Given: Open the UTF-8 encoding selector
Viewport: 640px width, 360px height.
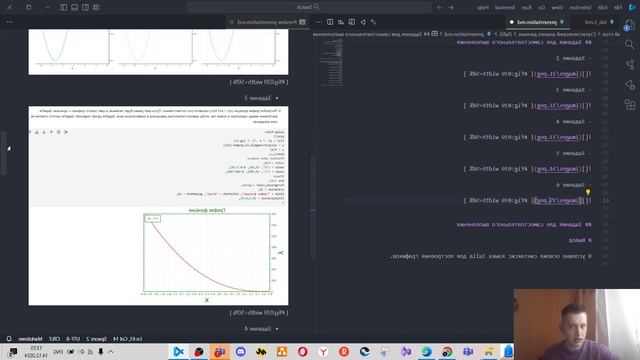Looking at the screenshot, I should [x=73, y=339].
